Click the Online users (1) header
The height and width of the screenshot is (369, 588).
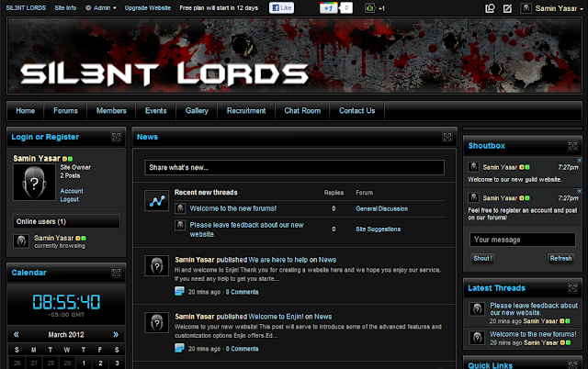pyautogui.click(x=66, y=221)
